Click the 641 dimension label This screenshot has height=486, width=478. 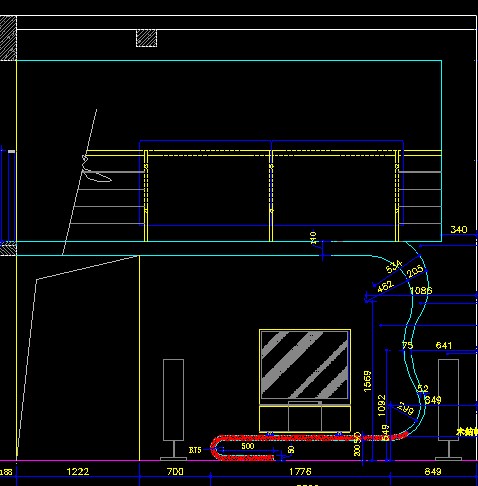pos(444,345)
